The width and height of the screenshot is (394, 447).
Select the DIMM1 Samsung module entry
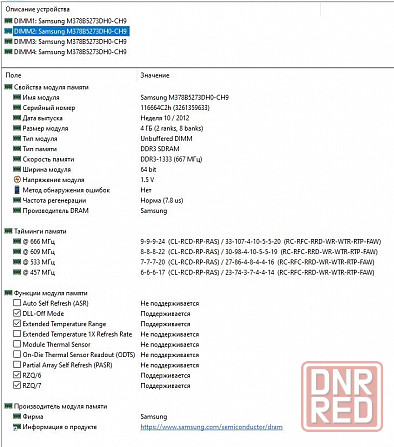coord(70,21)
